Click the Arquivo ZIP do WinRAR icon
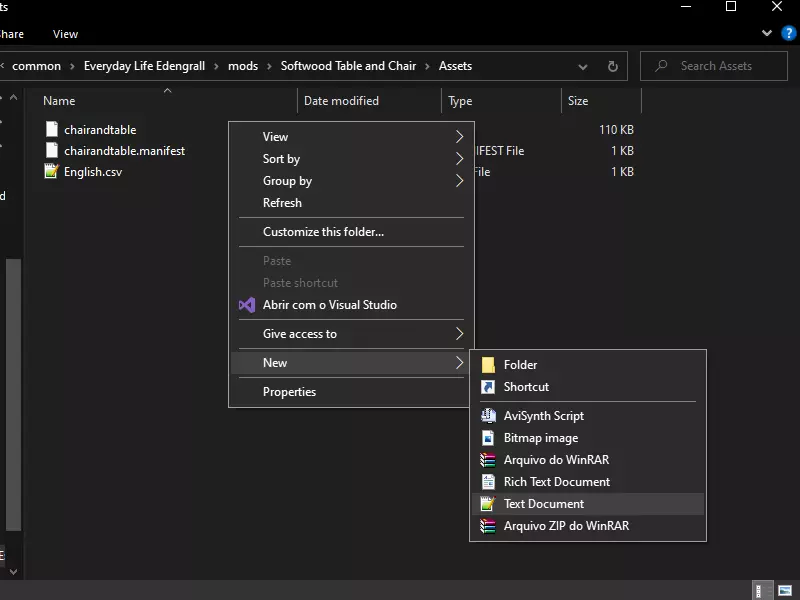 [488, 526]
